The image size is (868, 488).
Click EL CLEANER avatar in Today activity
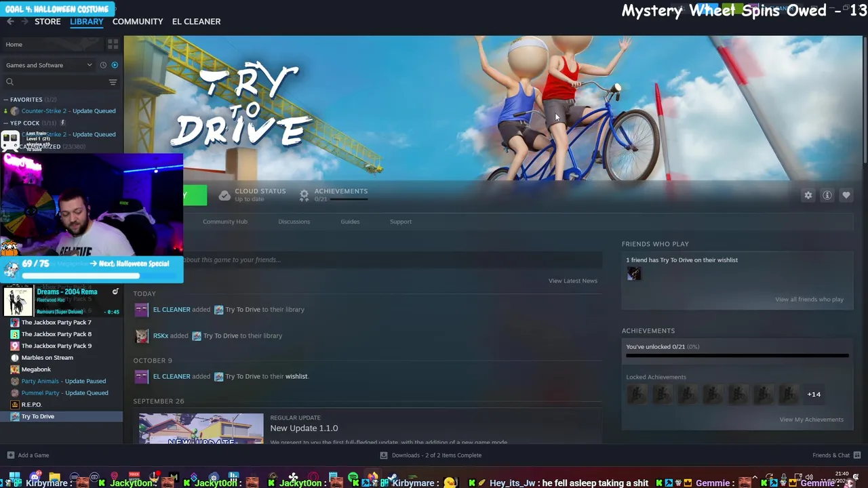142,310
